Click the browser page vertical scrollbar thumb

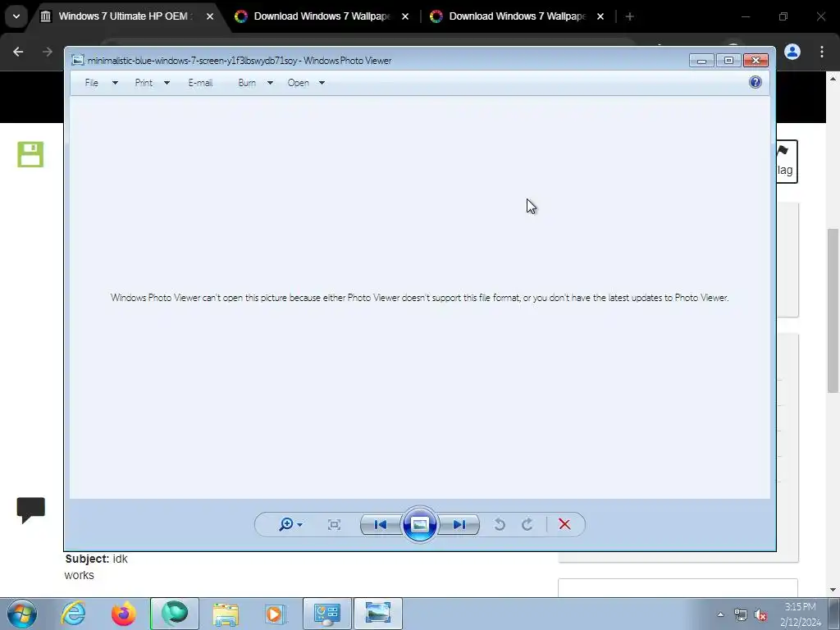click(833, 311)
